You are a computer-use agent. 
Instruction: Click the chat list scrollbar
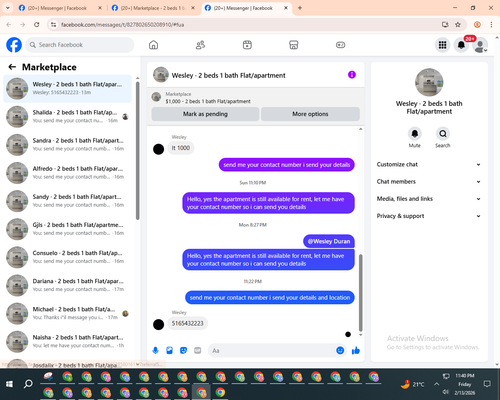137,150
